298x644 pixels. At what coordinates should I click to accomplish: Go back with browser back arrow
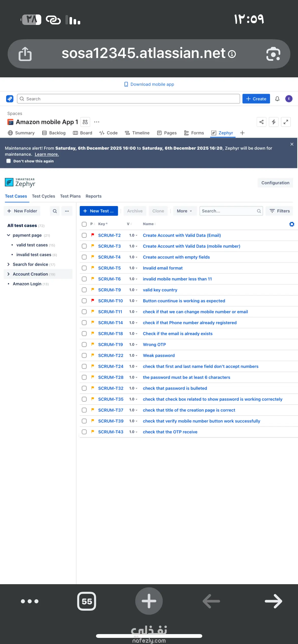click(x=211, y=601)
